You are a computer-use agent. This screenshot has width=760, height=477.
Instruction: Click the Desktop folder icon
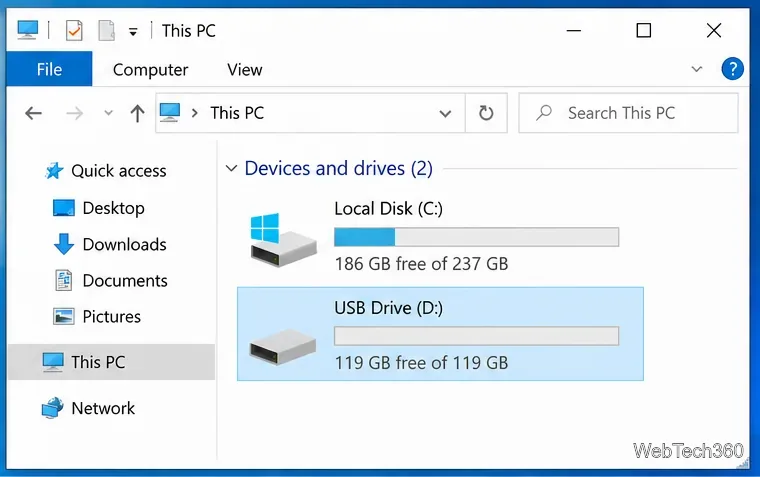pyautogui.click(x=63, y=207)
